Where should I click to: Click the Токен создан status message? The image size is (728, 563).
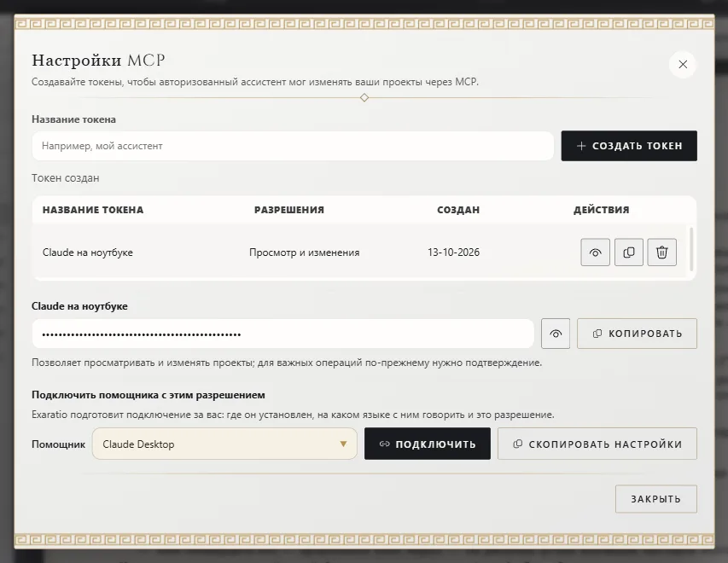click(66, 178)
